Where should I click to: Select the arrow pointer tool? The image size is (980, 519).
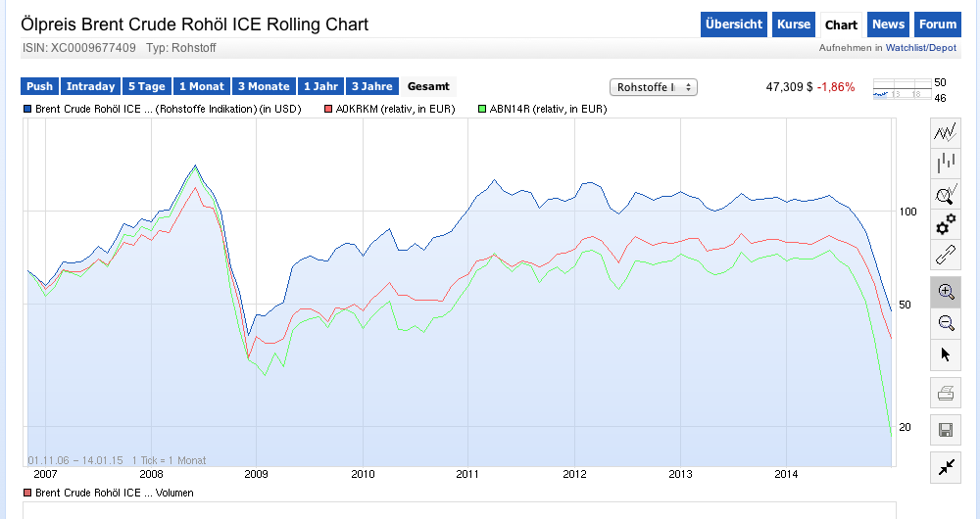945,354
